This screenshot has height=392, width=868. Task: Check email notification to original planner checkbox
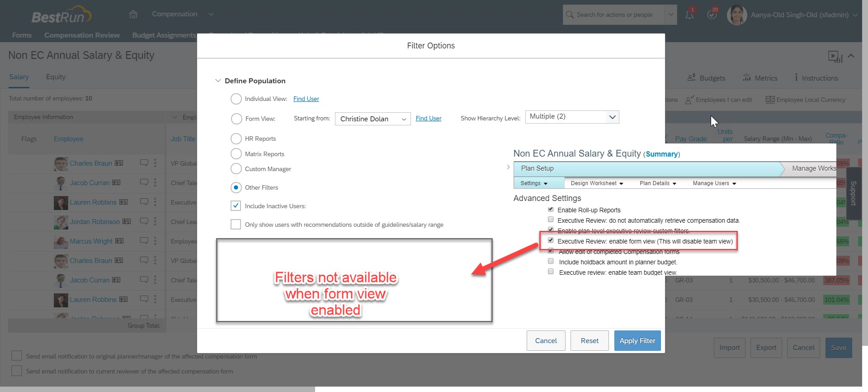coord(17,356)
